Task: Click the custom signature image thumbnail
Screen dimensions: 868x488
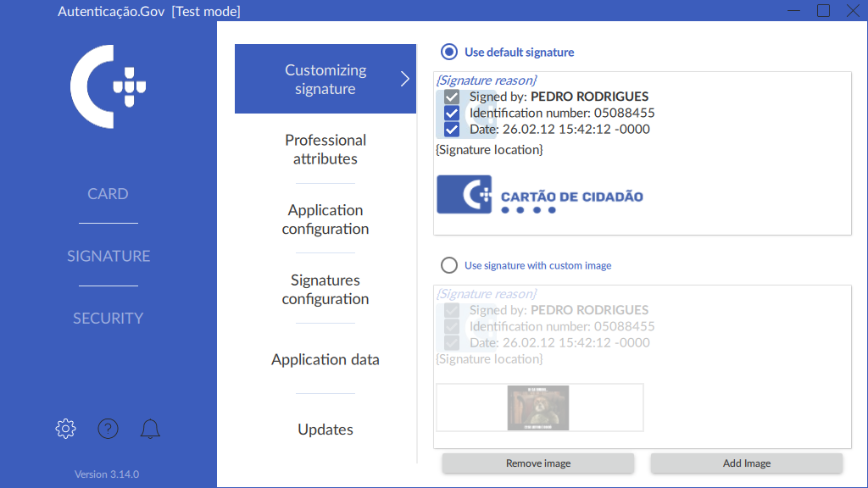Action: point(538,408)
